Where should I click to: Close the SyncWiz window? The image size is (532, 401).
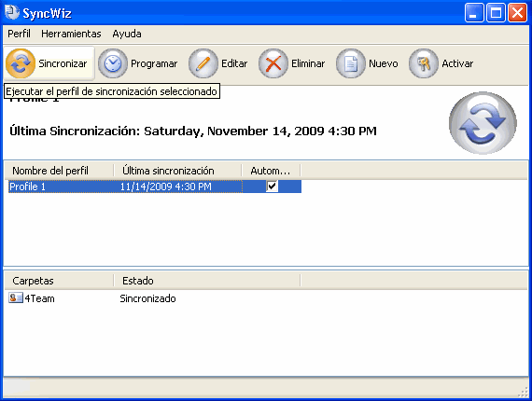coord(517,13)
